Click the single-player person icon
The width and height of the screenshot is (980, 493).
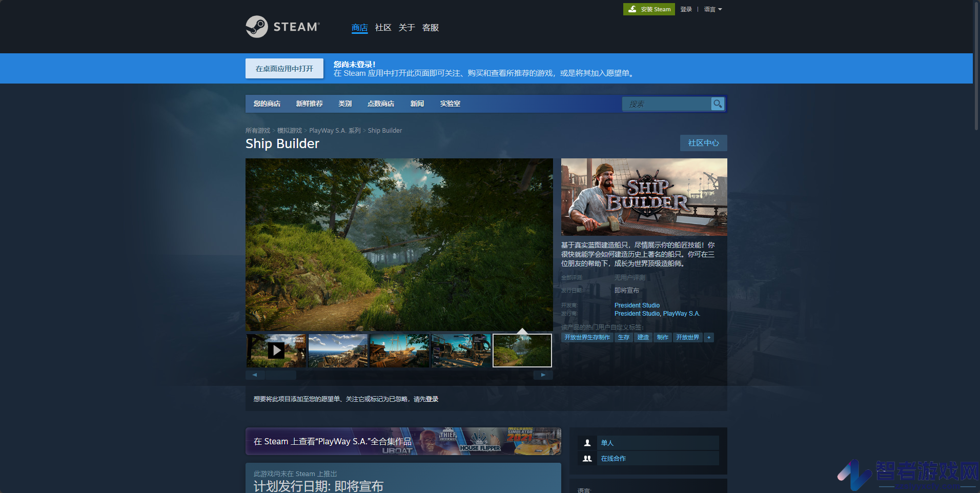(x=587, y=443)
